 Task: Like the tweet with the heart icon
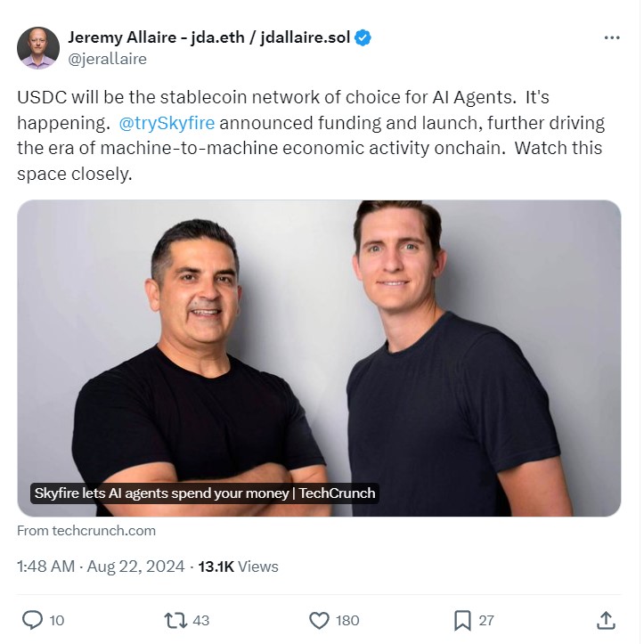point(319,620)
